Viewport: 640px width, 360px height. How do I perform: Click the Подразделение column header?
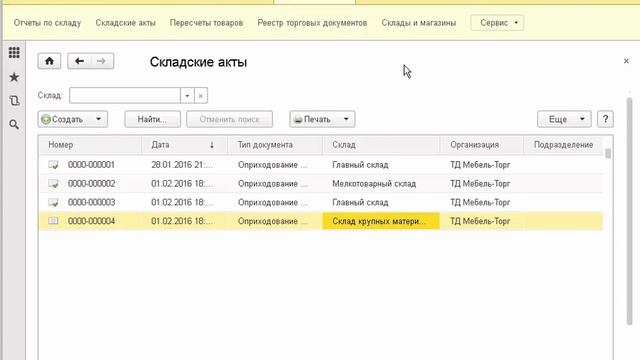563,145
